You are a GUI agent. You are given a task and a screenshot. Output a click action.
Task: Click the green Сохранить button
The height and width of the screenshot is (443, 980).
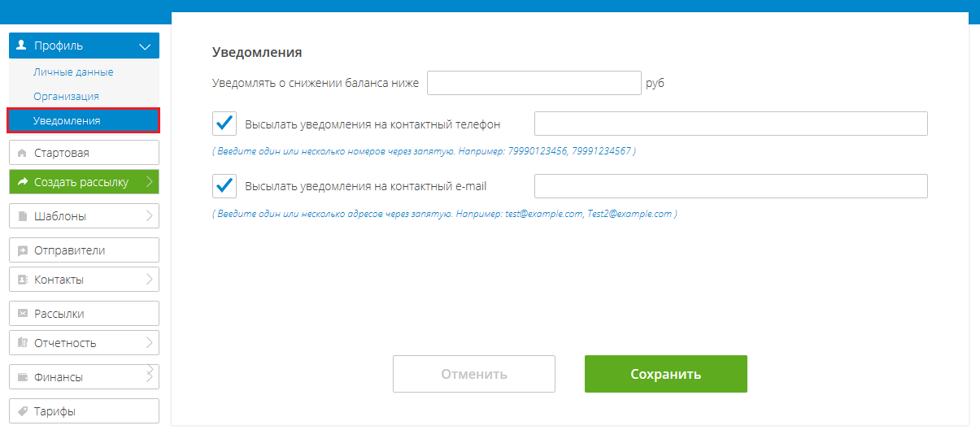point(666,374)
